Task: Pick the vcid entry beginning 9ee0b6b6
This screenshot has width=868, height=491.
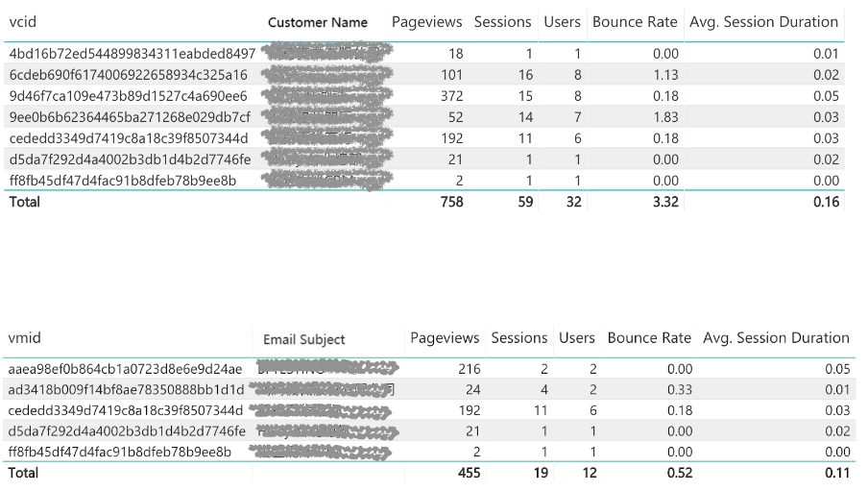Action: pos(129,117)
